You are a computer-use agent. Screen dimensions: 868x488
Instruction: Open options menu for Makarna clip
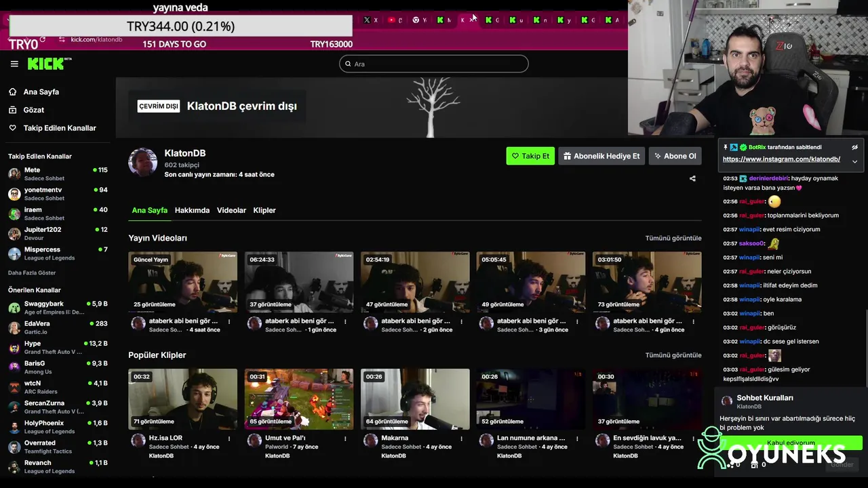[461, 439]
